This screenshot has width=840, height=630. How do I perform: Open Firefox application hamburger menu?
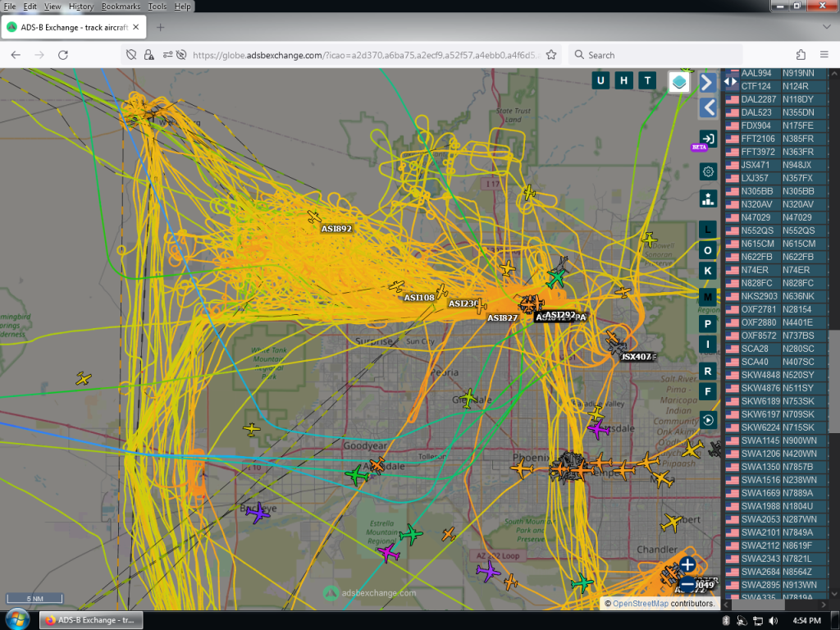point(824,55)
